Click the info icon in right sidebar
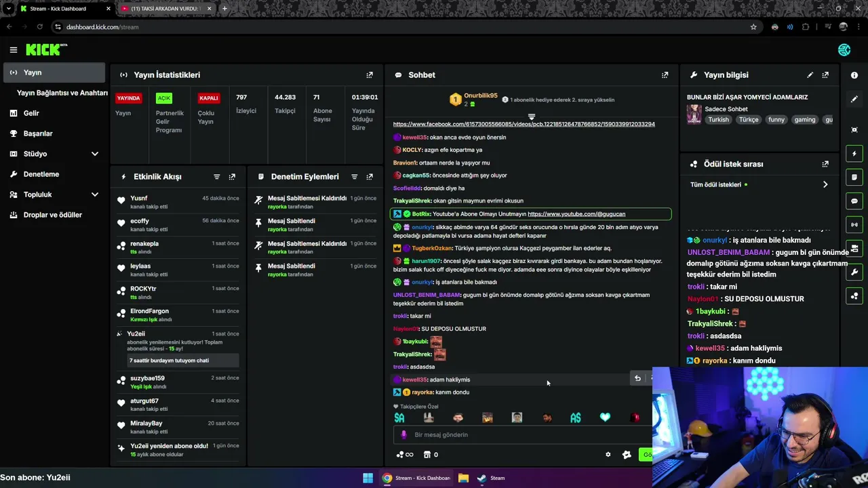868x488 pixels. (x=854, y=75)
